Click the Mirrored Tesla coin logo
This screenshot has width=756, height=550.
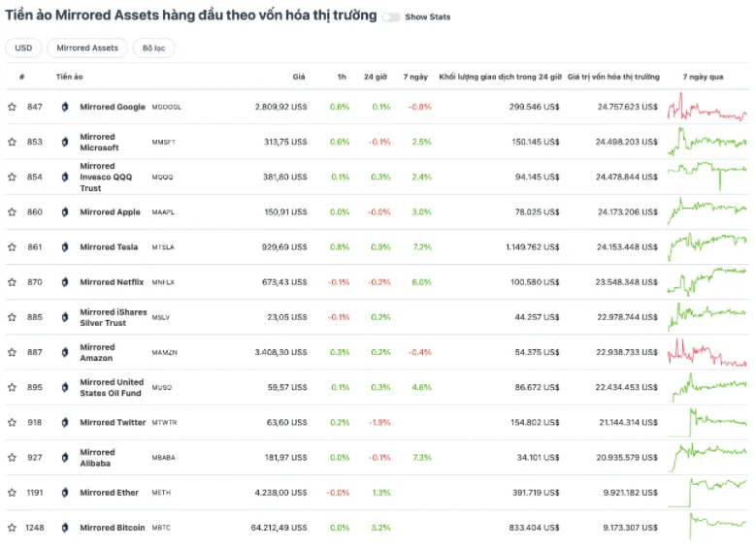(65, 247)
